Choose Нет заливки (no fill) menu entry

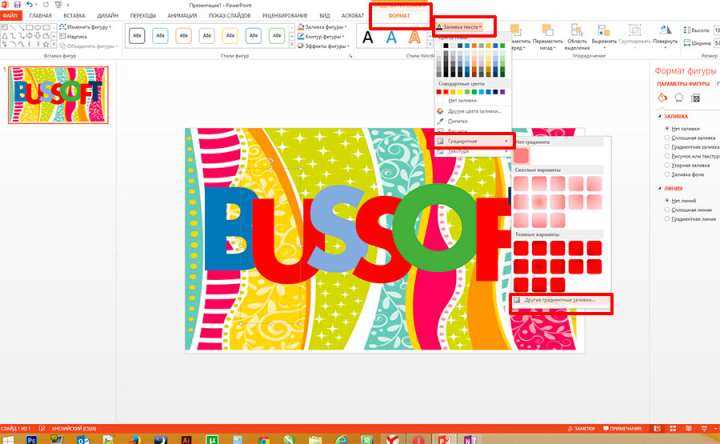point(473,101)
